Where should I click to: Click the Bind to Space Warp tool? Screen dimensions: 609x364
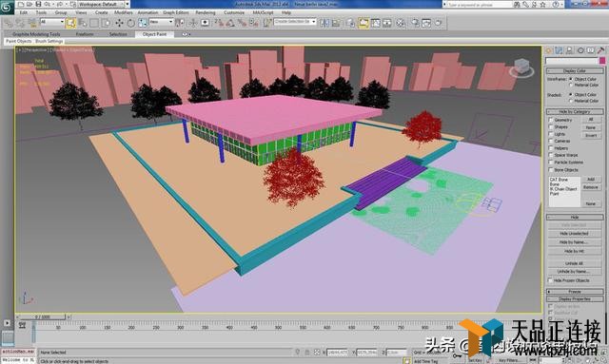[x=32, y=23]
